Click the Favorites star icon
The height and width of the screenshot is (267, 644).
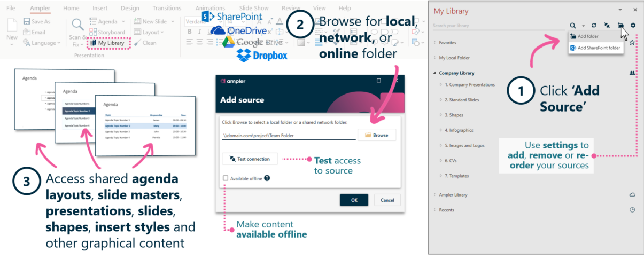click(x=632, y=42)
